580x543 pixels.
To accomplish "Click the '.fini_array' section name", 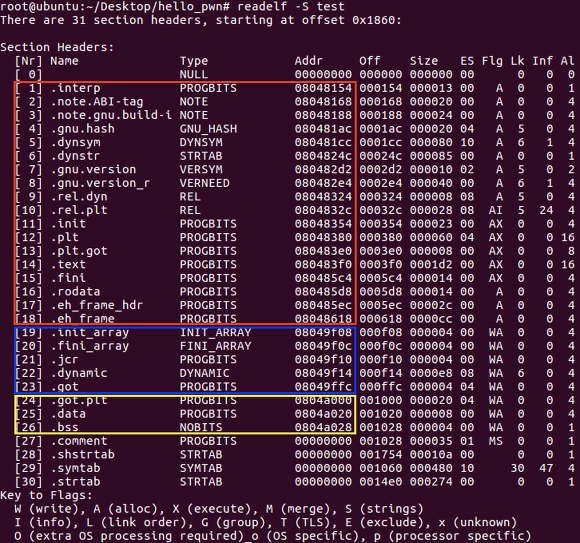I will tap(90, 346).
